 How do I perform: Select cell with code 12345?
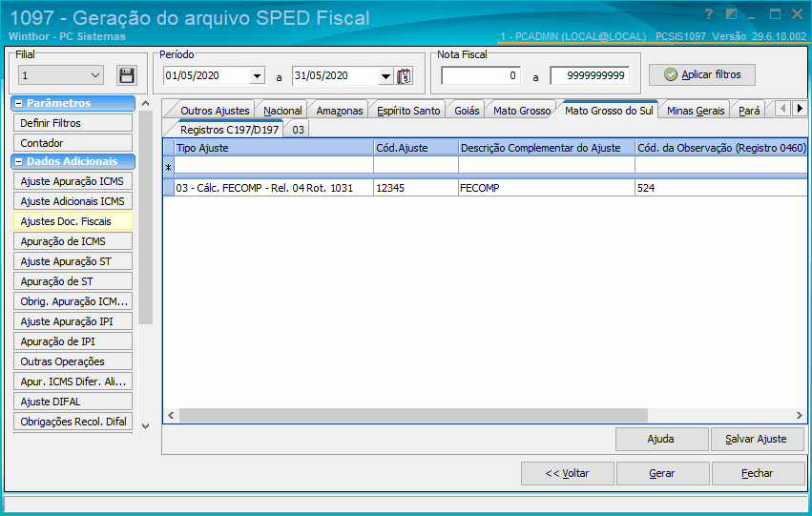tap(416, 188)
